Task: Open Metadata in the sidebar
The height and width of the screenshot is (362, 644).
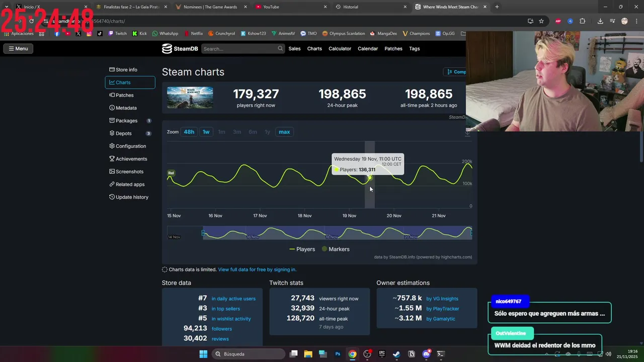Action: [123, 108]
